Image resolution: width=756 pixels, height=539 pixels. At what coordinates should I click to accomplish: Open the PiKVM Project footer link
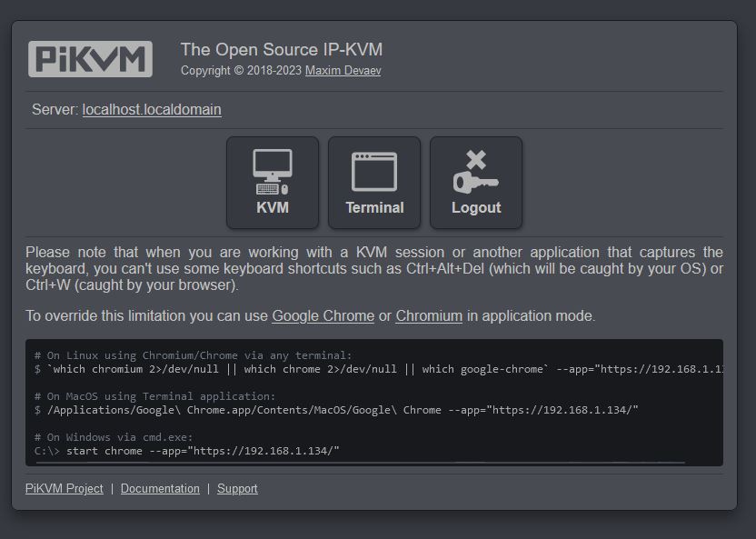point(65,488)
